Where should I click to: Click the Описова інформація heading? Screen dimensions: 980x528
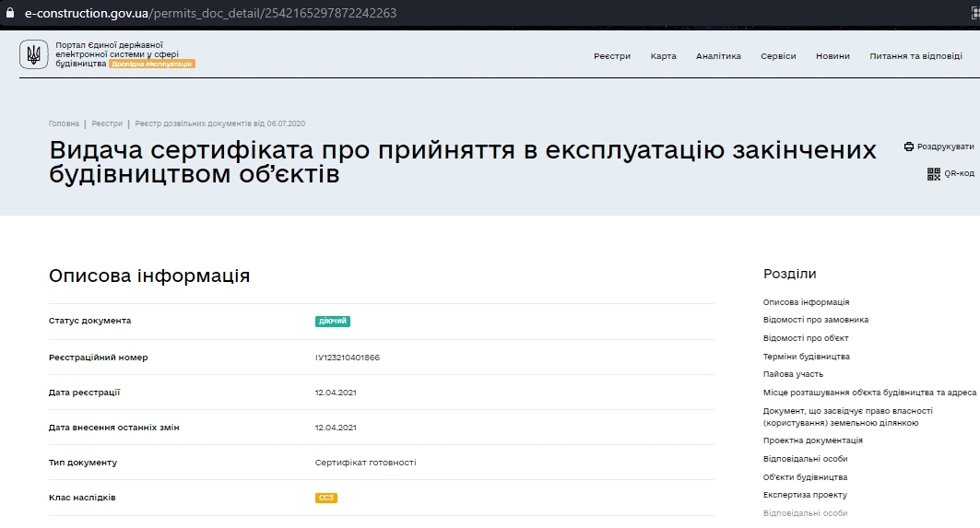(149, 276)
